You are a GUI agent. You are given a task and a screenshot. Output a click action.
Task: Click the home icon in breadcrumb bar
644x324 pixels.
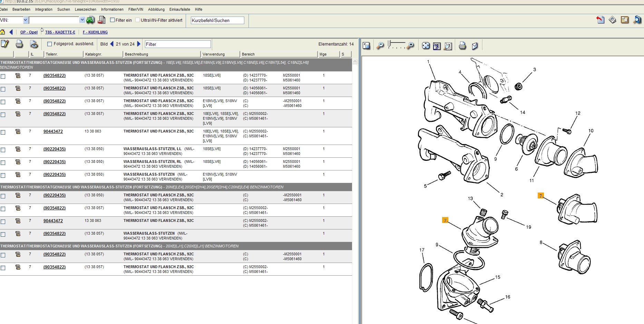(x=2, y=32)
